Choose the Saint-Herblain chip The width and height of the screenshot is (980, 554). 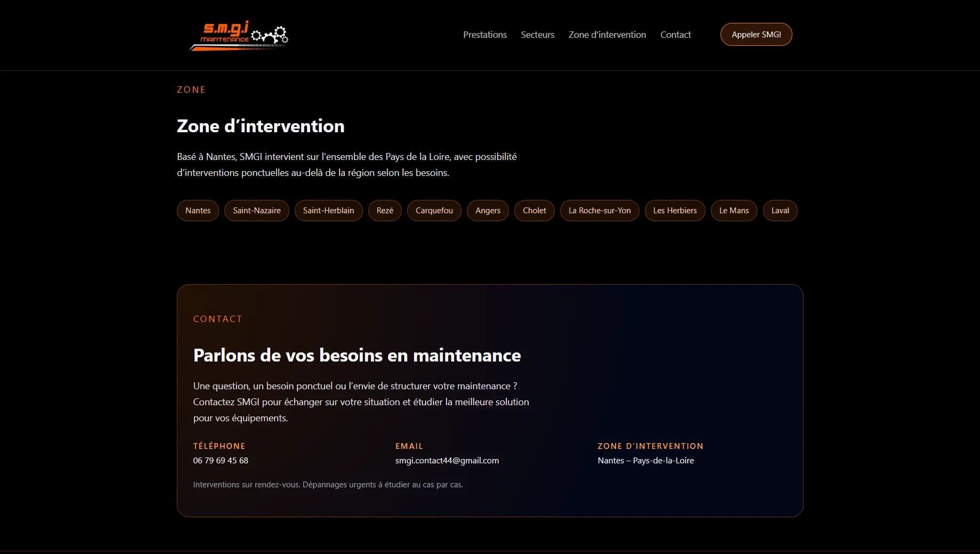(x=328, y=211)
